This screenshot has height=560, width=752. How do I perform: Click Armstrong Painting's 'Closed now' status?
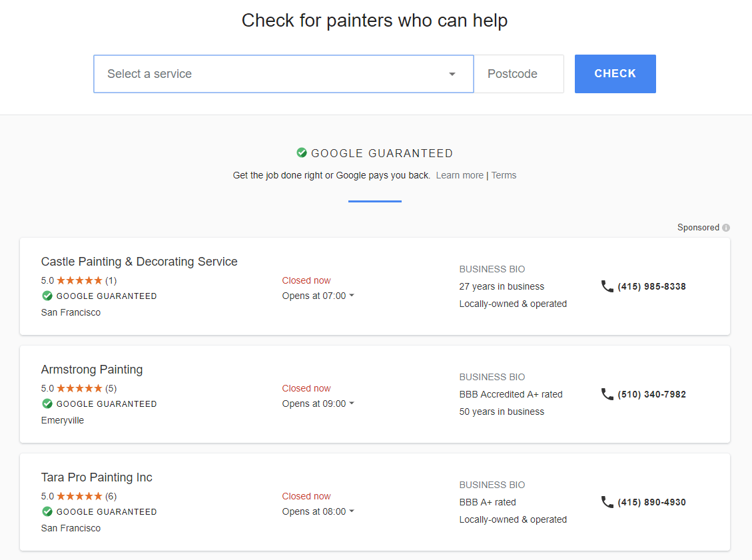point(306,388)
